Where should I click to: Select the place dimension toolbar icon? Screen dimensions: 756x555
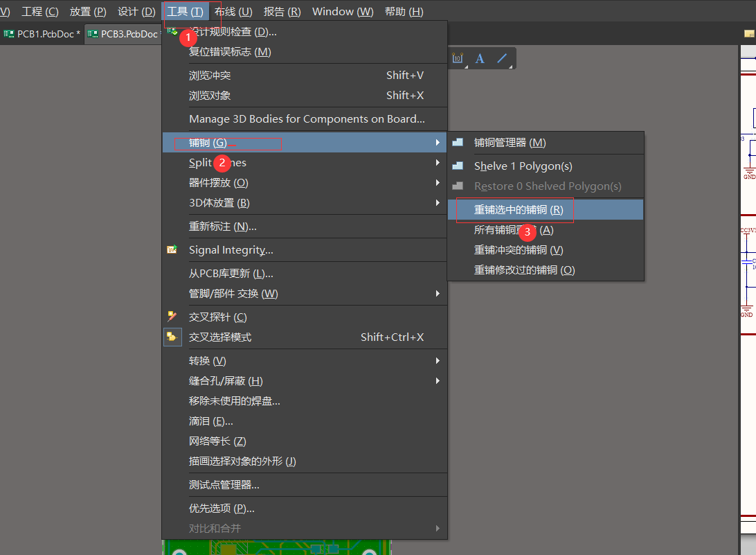[x=458, y=58]
